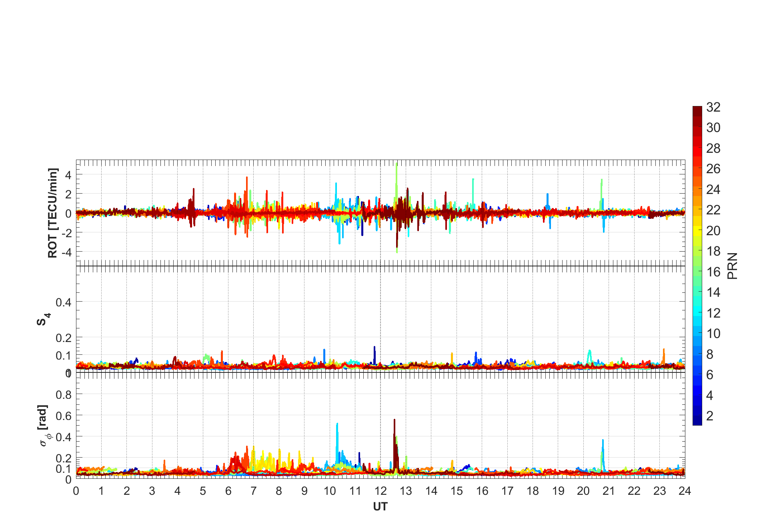Click UT axis tick label 5

click(203, 491)
